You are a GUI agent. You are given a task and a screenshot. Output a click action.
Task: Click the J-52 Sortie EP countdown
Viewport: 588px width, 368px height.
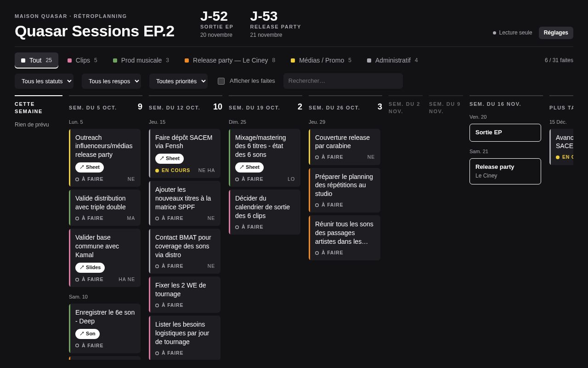217,24
